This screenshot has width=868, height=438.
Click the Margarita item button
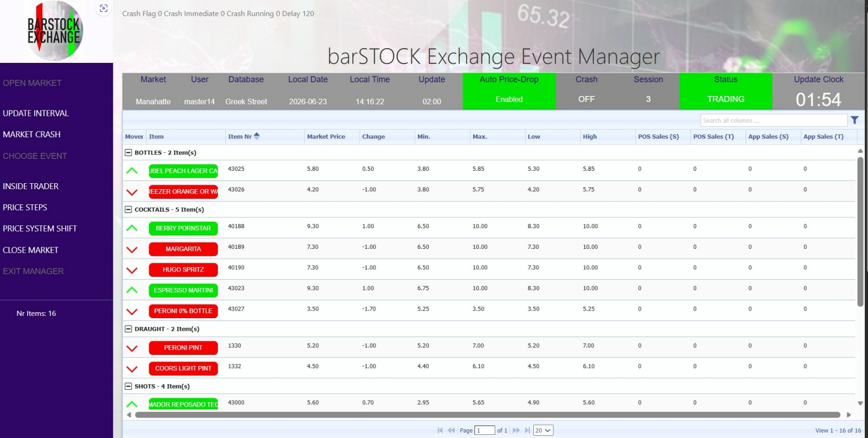click(x=183, y=249)
